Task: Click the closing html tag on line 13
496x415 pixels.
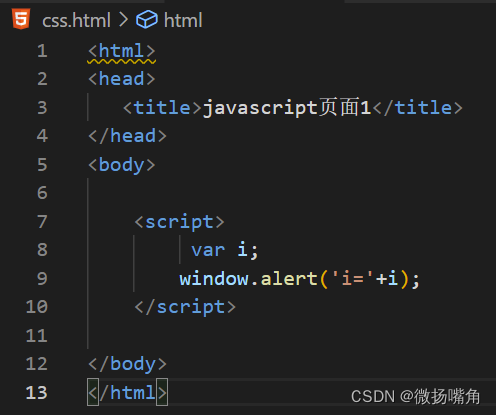Action: 127,393
